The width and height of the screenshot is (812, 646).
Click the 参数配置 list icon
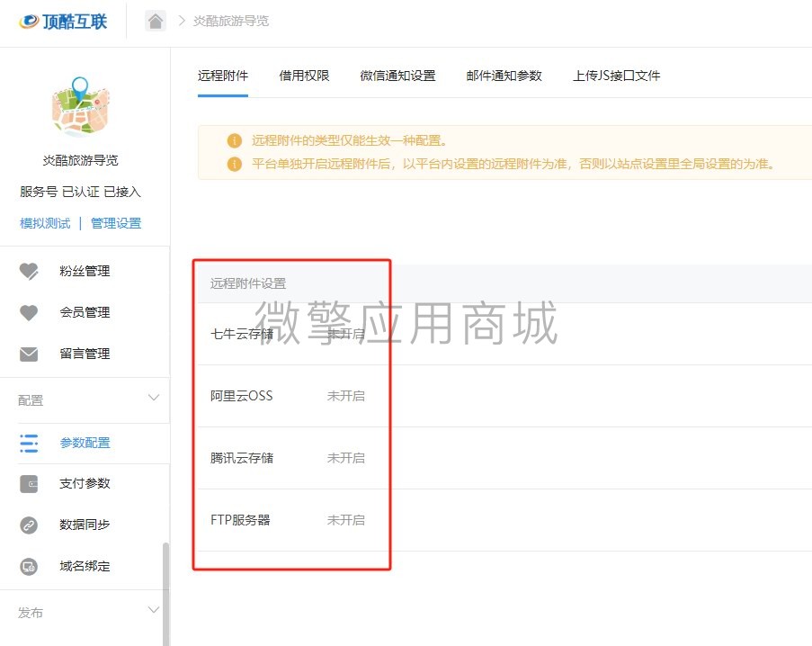tap(29, 443)
